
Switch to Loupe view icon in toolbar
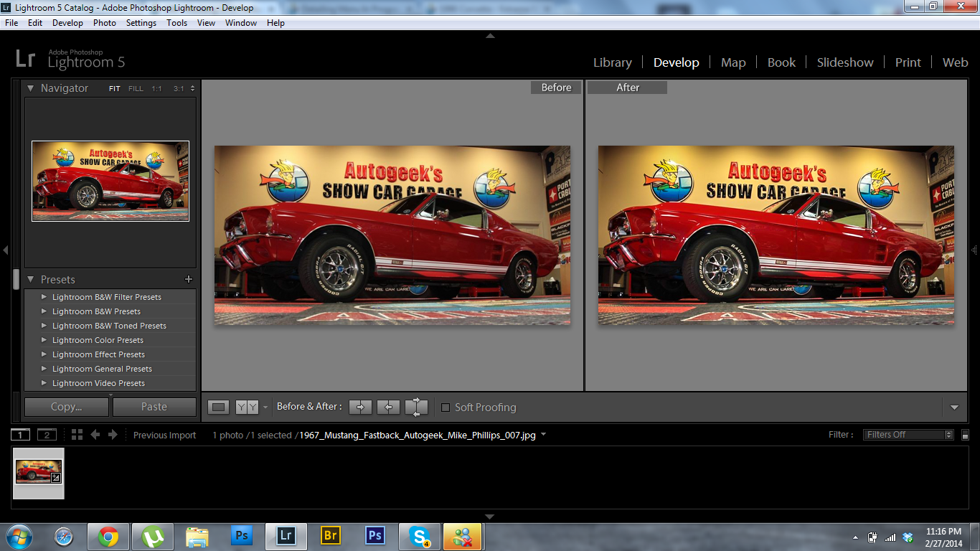pyautogui.click(x=219, y=407)
